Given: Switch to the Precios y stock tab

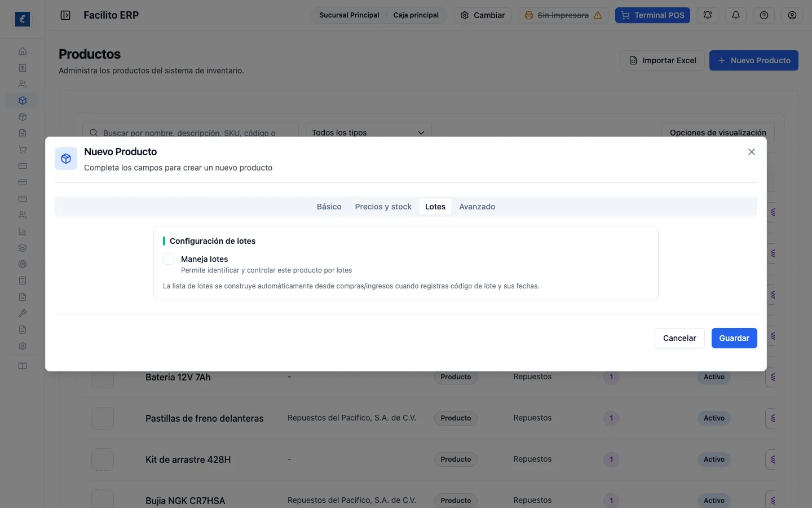Looking at the screenshot, I should [x=383, y=207].
